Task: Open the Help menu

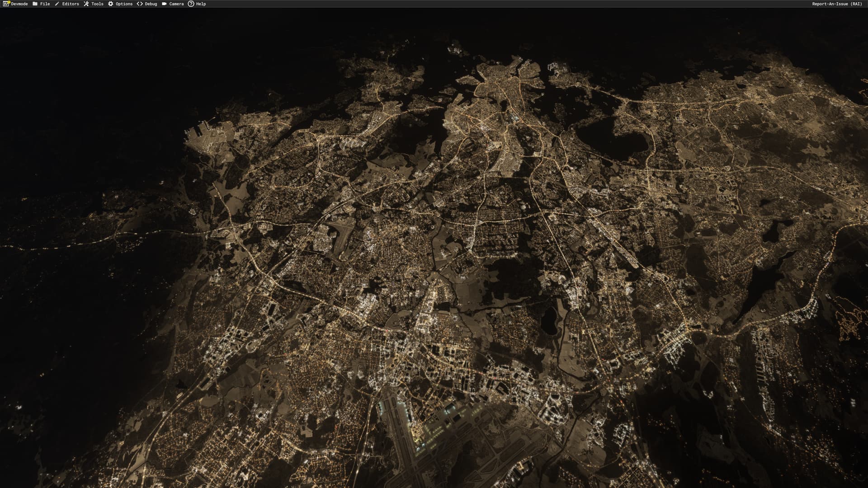Action: pyautogui.click(x=201, y=4)
